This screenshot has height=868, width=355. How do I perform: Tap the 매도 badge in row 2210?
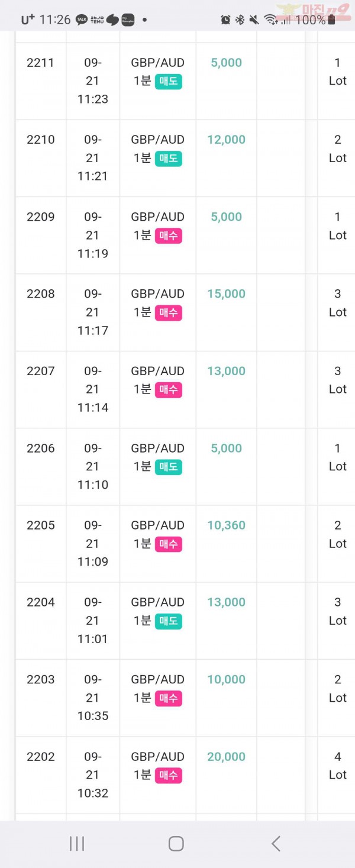click(169, 158)
